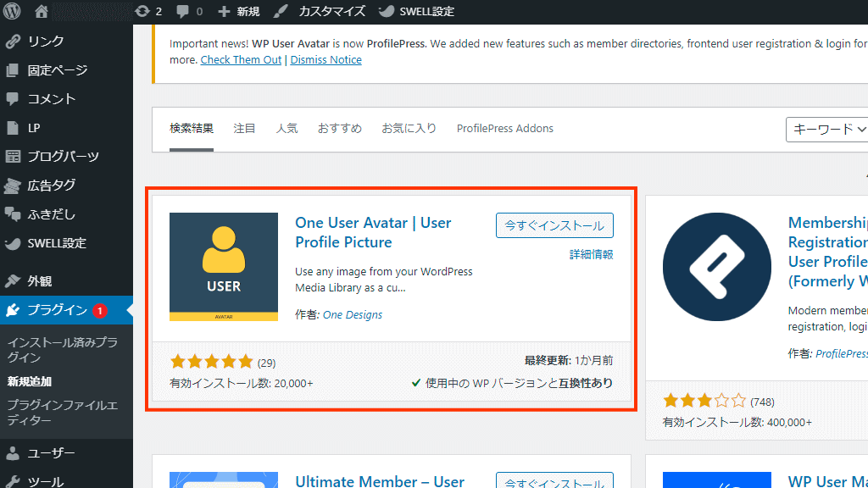868x488 pixels.
Task: Click the ブログパーツ table icon
Action: coord(13,157)
